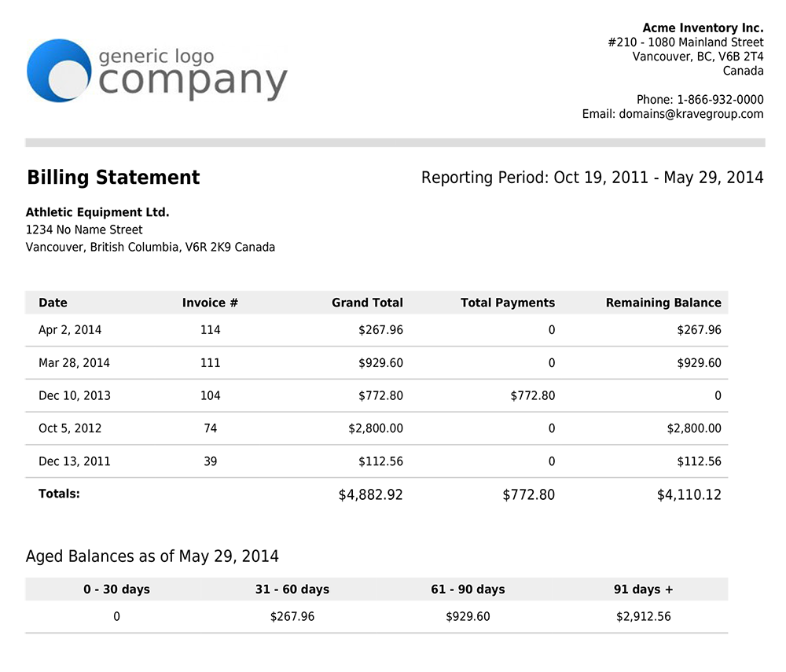This screenshot has height=672, width=786.
Task: Select the Date column header
Action: (53, 303)
